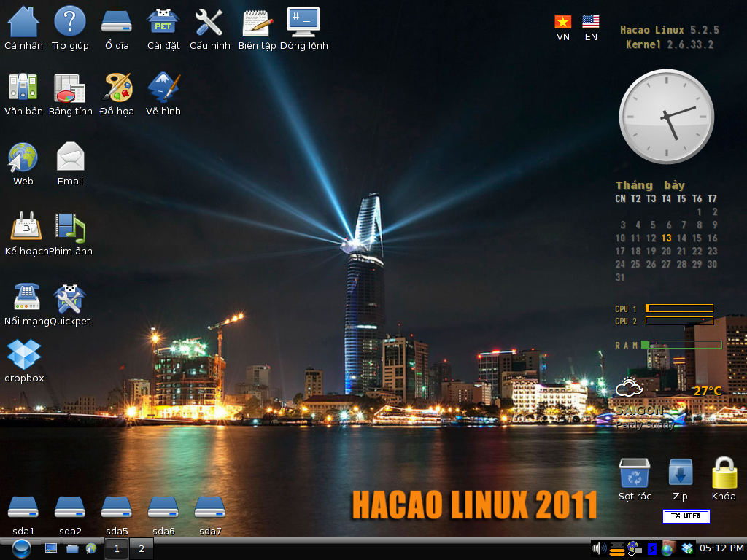Switch to virtual desktop 2
The image size is (747, 560).
point(141,549)
